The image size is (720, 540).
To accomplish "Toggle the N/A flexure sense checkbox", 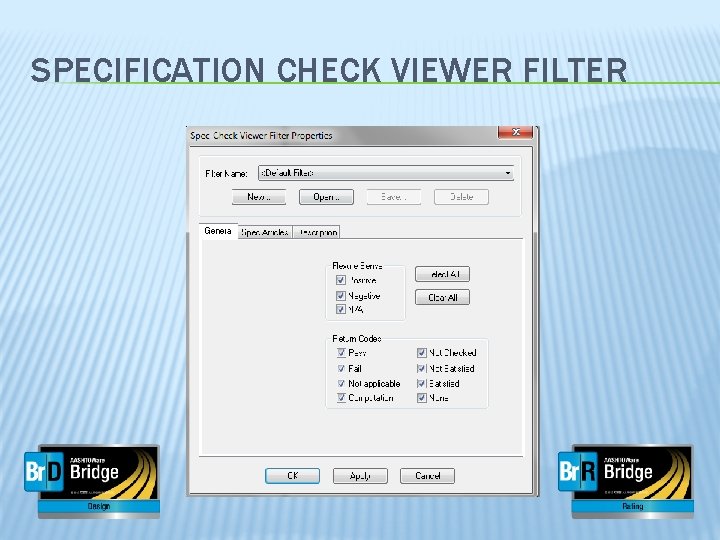I will (x=341, y=309).
